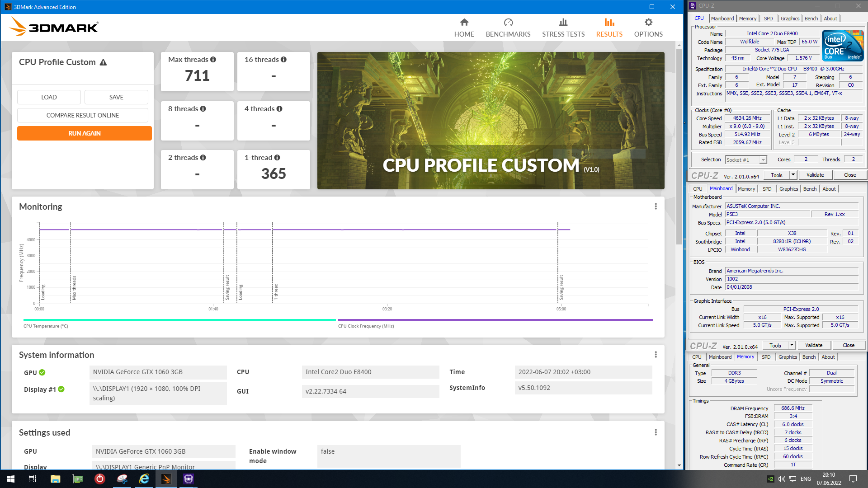The image size is (868, 488).
Task: Show info for 1-thread score
Action: (277, 158)
